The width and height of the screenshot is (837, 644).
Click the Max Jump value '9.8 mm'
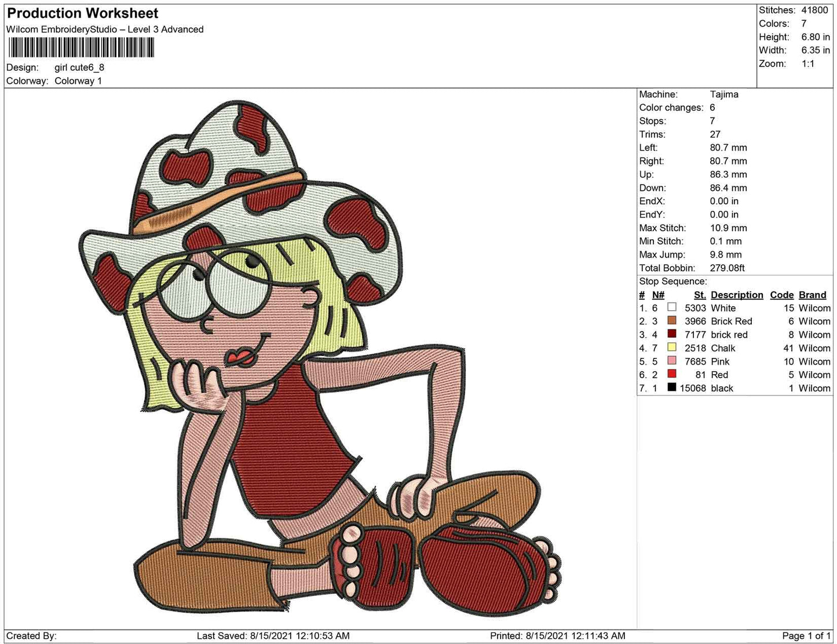[726, 254]
